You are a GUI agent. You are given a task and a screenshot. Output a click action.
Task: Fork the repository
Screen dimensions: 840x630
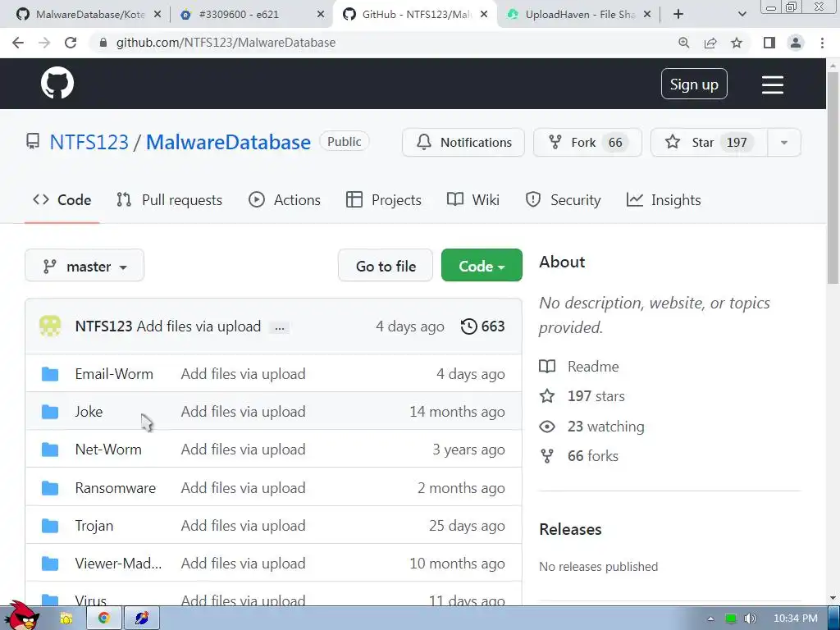tap(587, 143)
